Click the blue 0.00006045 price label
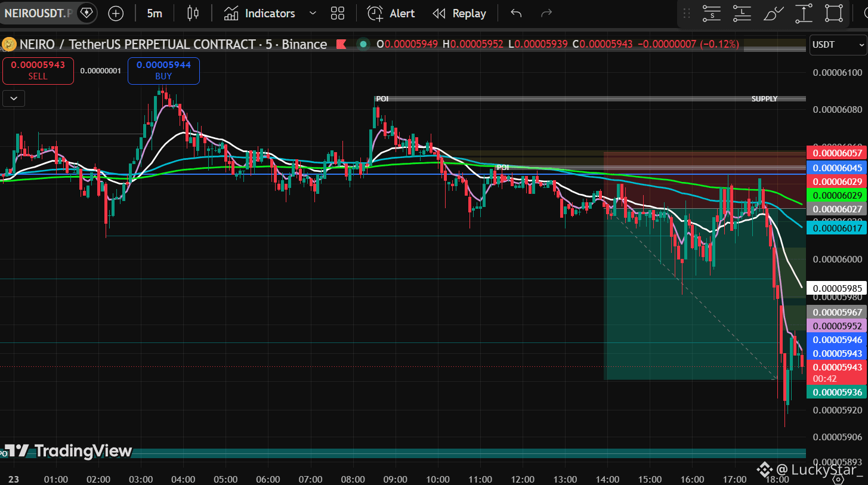 tap(836, 168)
